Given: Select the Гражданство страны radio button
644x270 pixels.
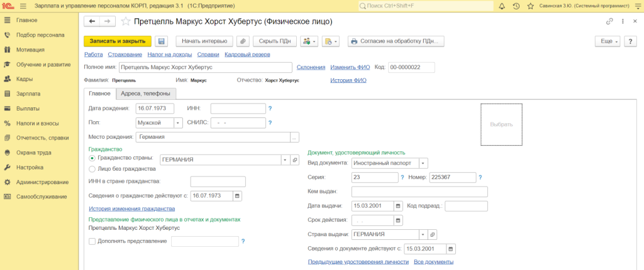Looking at the screenshot, I should pos(92,159).
